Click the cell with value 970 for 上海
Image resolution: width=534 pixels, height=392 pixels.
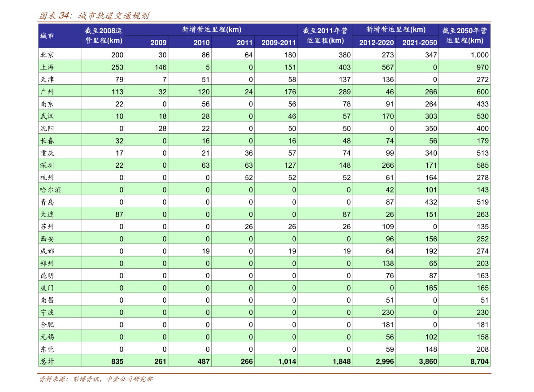[x=482, y=67]
